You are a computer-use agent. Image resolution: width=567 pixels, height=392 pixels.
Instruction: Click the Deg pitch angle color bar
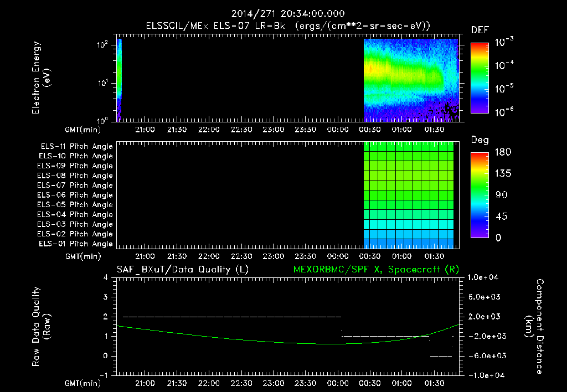coord(480,195)
